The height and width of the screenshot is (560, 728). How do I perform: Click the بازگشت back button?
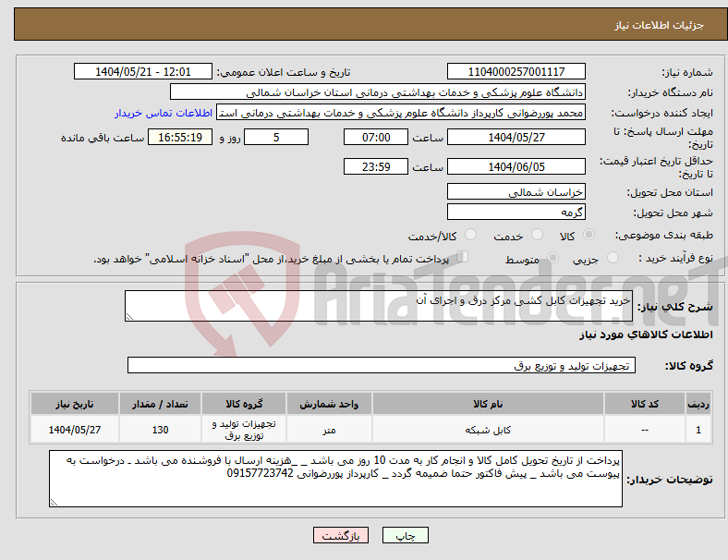(x=341, y=535)
